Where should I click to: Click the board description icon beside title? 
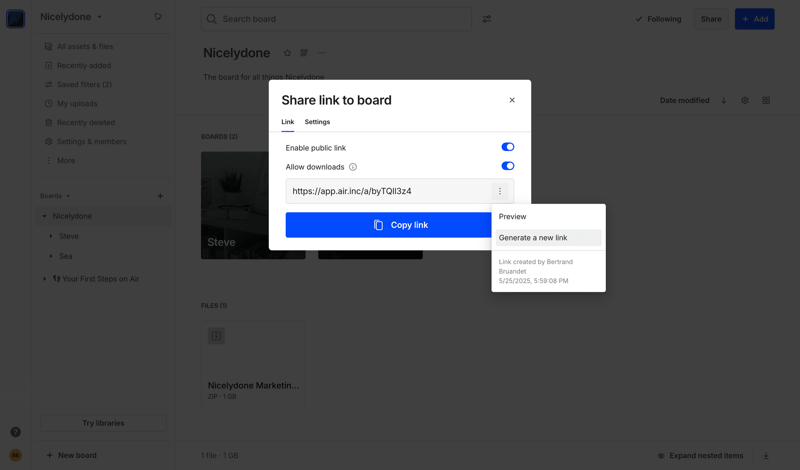click(x=304, y=53)
